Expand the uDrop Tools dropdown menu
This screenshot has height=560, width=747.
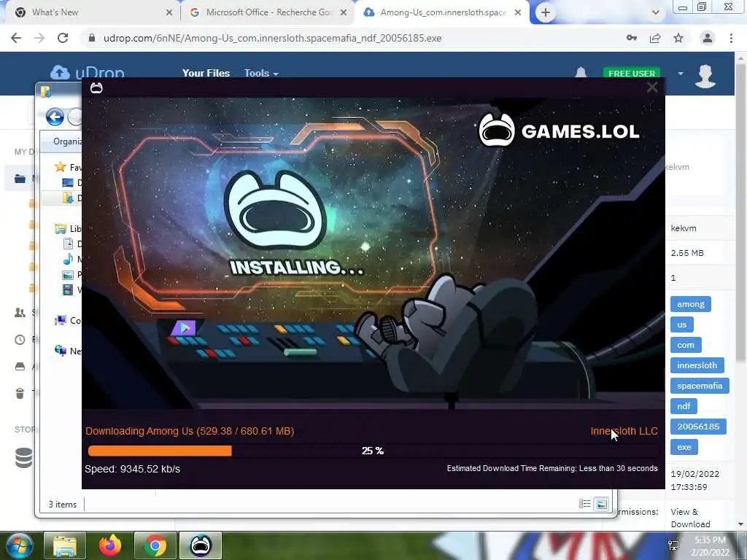261,74
